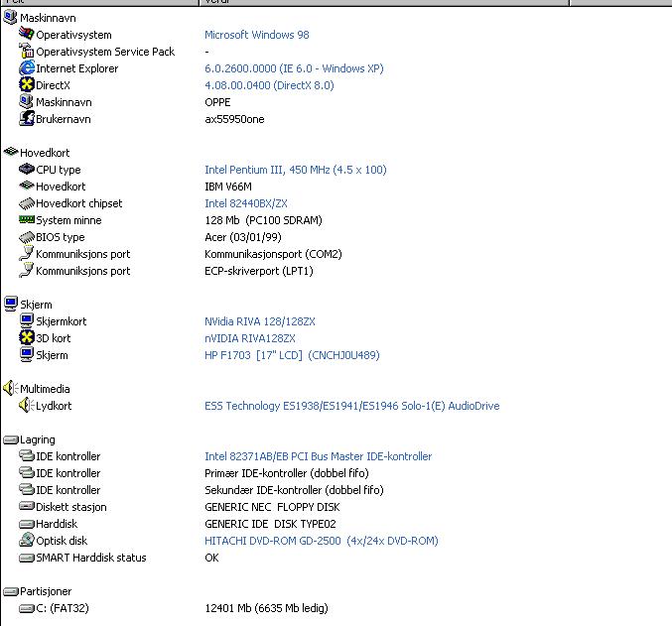Click '12401 Mb (6635 Mb ledig)' value
The height and width of the screenshot is (626, 672).
pos(266,608)
